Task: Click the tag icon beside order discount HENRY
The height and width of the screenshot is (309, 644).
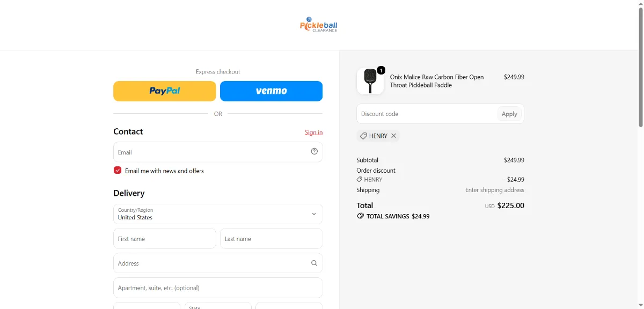Action: click(x=360, y=180)
